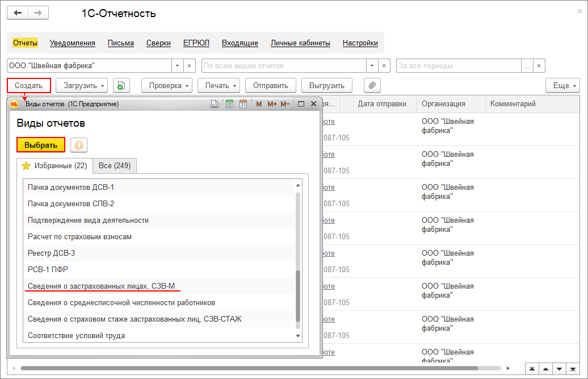
Task: Go back using the left arrow button
Action: point(18,13)
